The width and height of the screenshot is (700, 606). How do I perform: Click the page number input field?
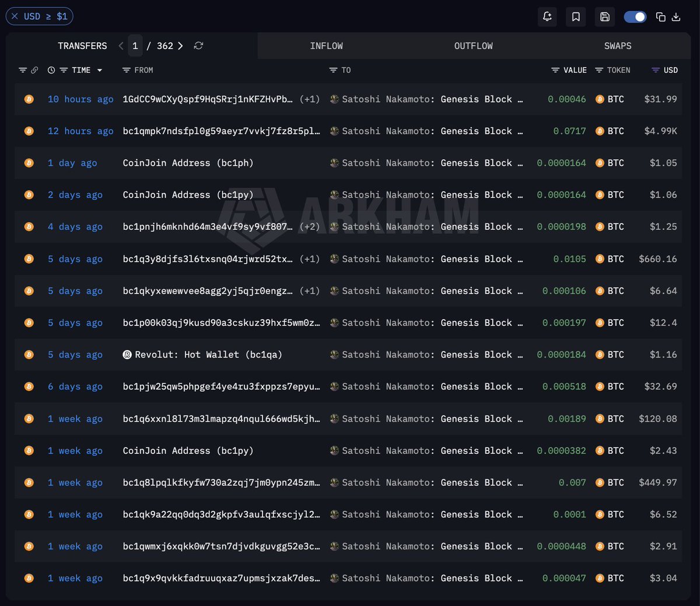coord(135,45)
